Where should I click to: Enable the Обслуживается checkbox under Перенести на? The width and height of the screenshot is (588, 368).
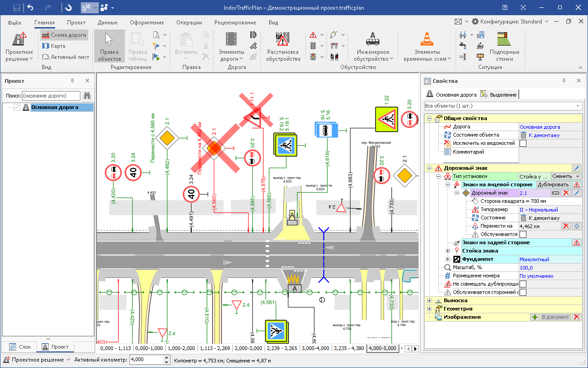coord(523,234)
